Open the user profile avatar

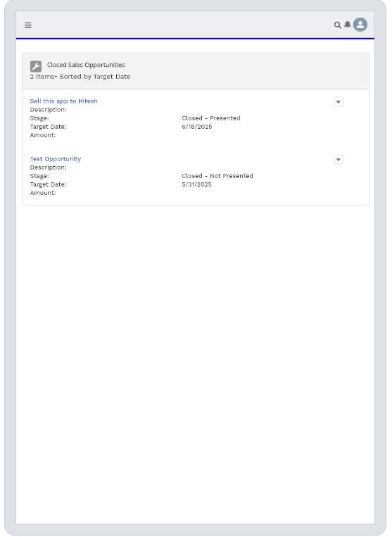pyautogui.click(x=360, y=25)
